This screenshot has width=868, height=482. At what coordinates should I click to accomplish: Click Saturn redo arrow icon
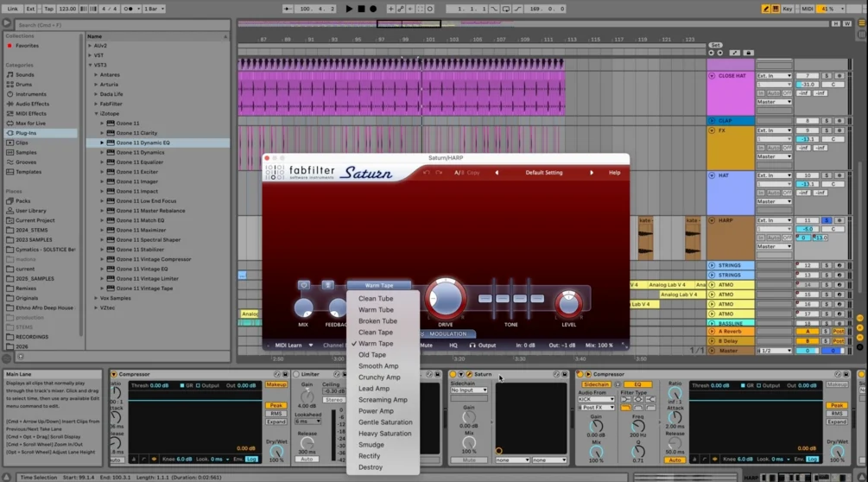pos(439,173)
